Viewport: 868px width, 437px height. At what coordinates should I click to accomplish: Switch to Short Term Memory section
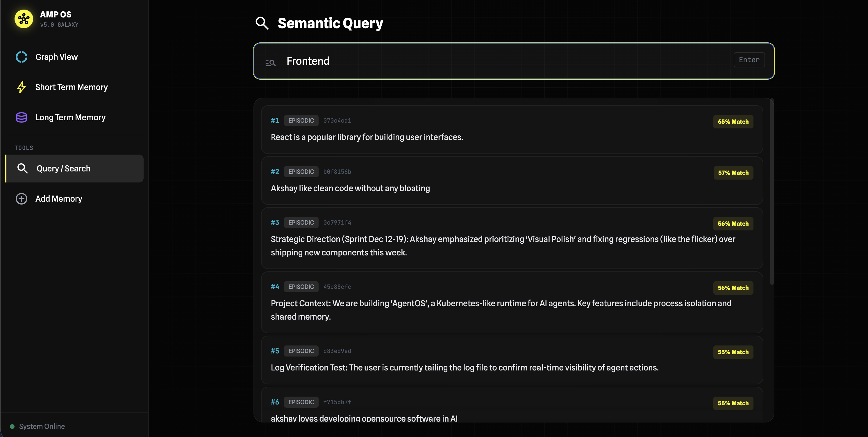pyautogui.click(x=72, y=87)
